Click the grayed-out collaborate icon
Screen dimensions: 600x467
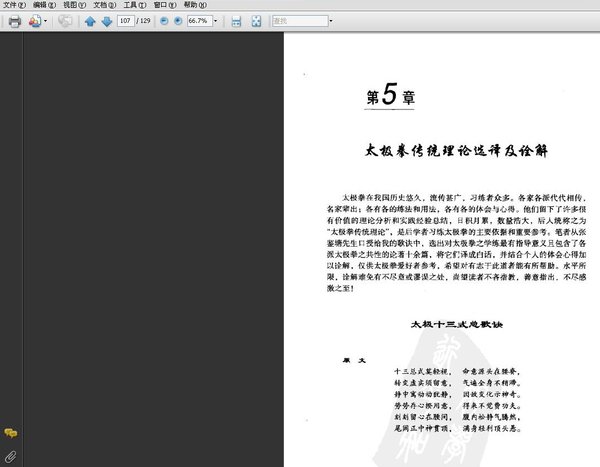pyautogui.click(x=65, y=21)
